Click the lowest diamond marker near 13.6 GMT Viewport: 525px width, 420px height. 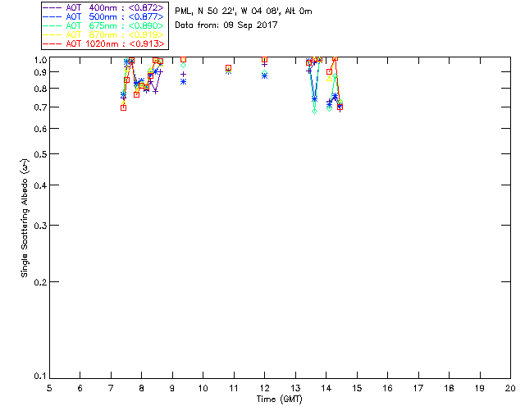tap(314, 110)
